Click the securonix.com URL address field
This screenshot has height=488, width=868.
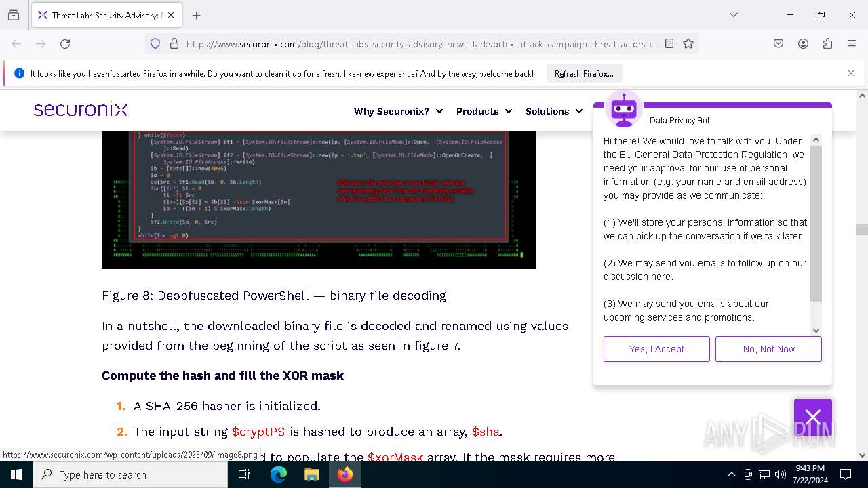(422, 43)
